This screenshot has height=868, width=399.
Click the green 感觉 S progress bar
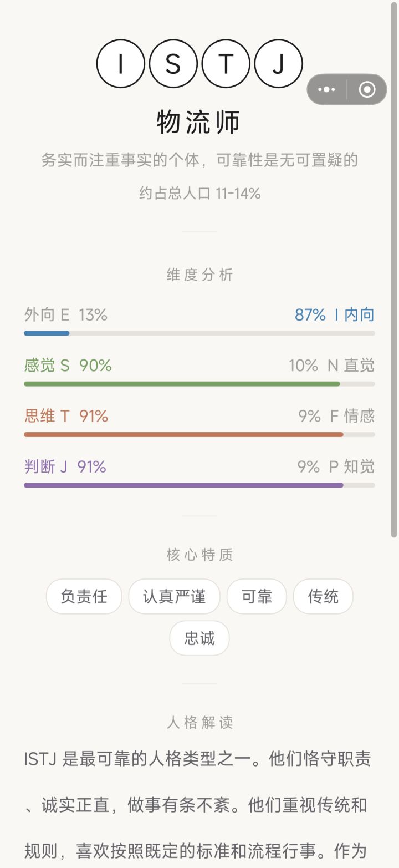199,384
